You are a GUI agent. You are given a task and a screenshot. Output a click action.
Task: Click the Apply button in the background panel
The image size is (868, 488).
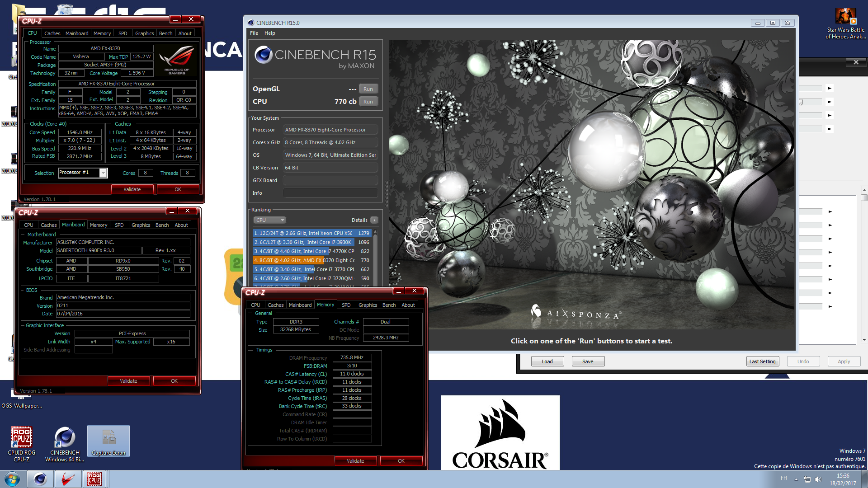click(844, 361)
